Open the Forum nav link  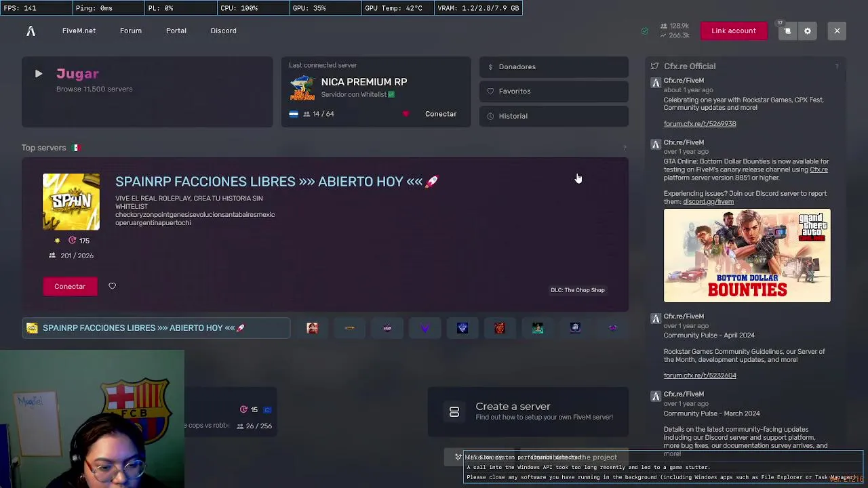pyautogui.click(x=131, y=30)
